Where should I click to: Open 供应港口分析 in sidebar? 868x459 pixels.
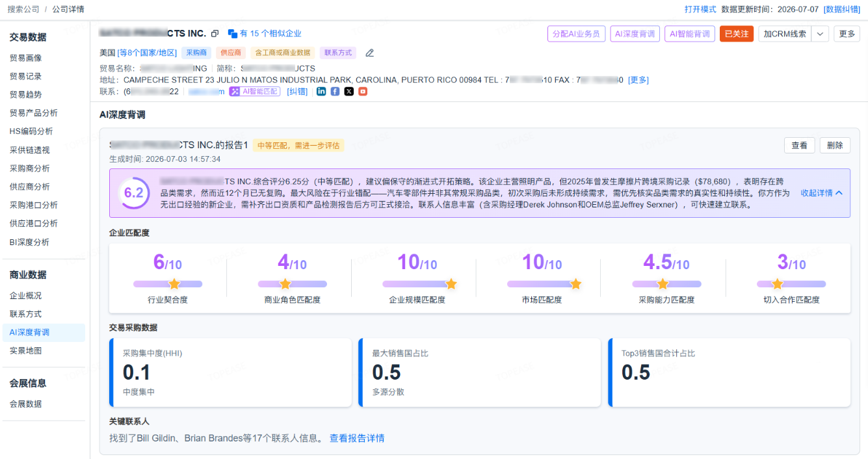[x=33, y=223]
